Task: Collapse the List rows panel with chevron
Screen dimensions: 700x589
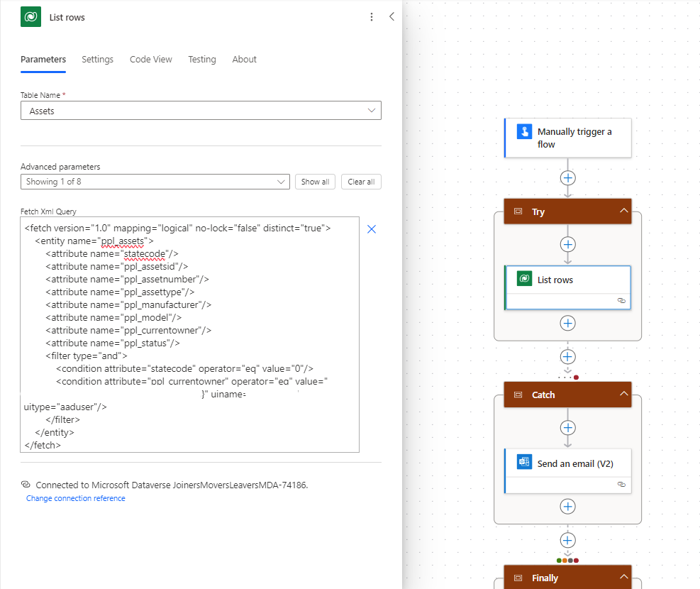Action: coord(391,16)
